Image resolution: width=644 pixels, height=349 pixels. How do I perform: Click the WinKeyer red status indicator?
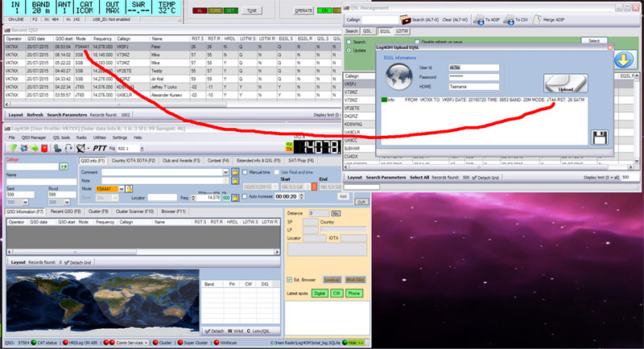(217, 343)
